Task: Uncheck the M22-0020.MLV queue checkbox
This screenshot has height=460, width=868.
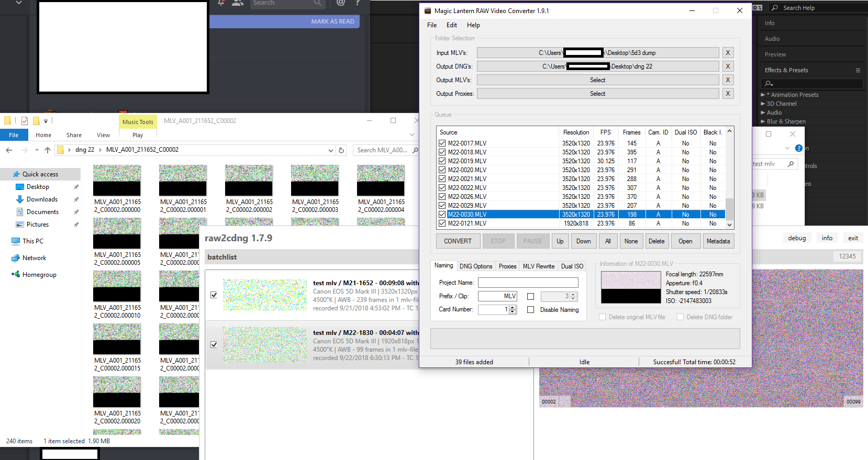Action: point(442,170)
